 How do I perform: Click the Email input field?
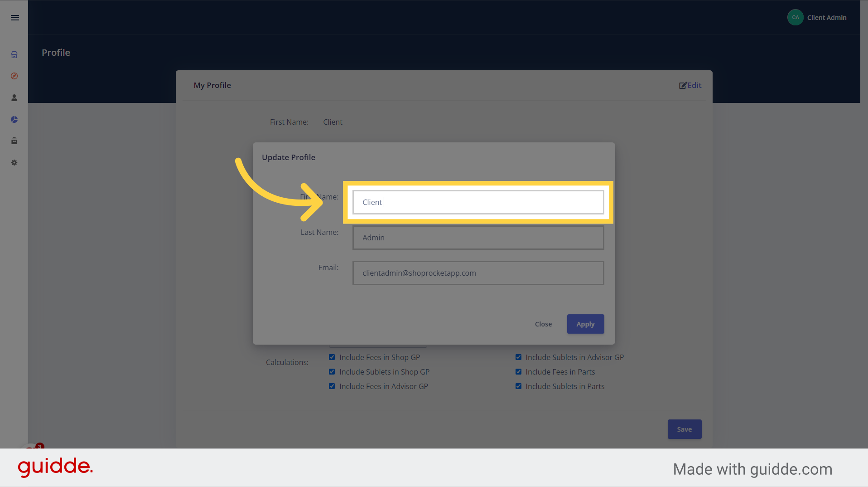pos(478,273)
